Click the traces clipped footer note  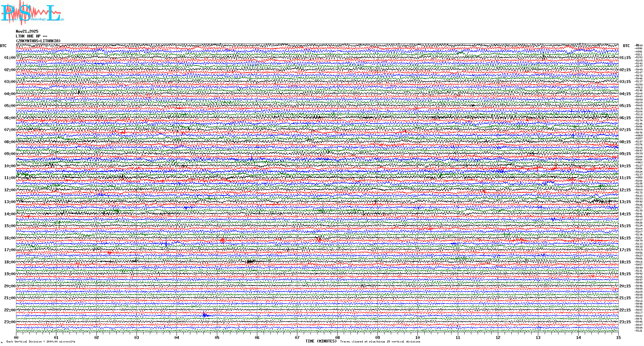[x=380, y=342]
